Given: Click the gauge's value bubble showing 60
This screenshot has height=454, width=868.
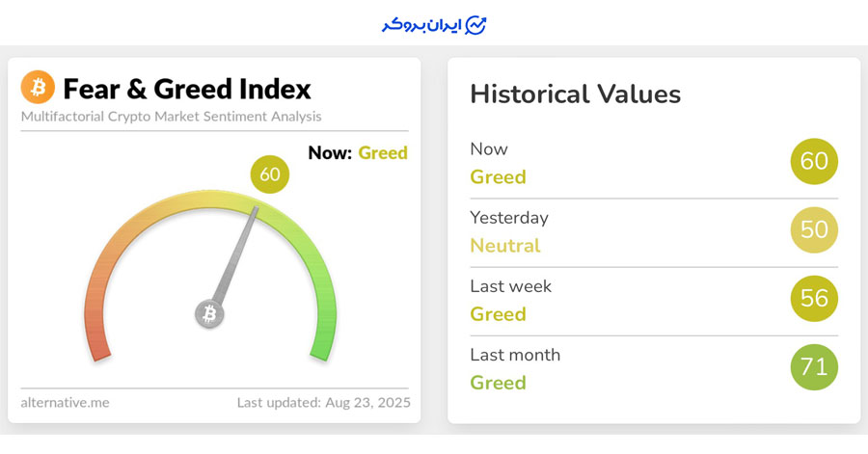Looking at the screenshot, I should coord(269,174).
